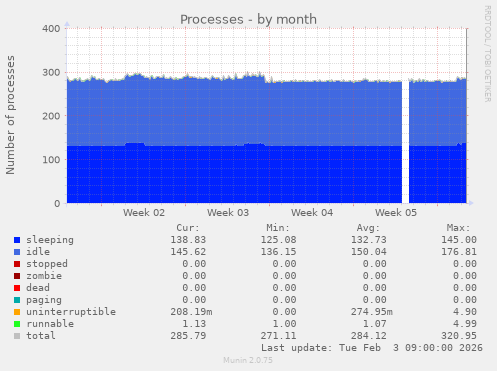Select the 'sleeping' legend label
Screen dimensions: 497x371
(x=50, y=240)
